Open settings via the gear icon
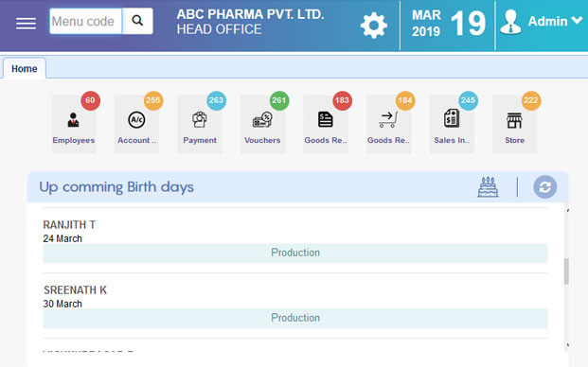The image size is (588, 367). (x=373, y=26)
